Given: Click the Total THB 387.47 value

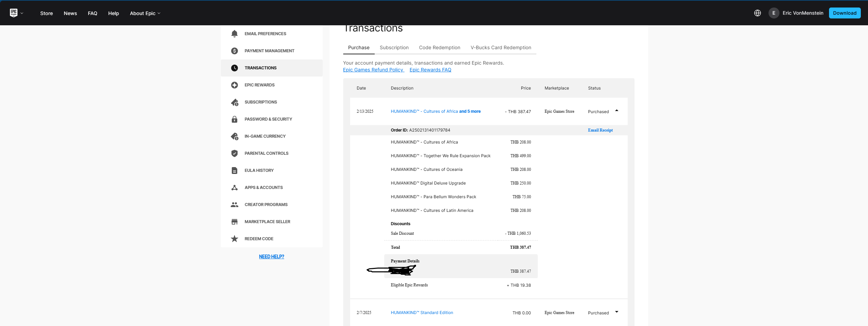Looking at the screenshot, I should tap(520, 247).
